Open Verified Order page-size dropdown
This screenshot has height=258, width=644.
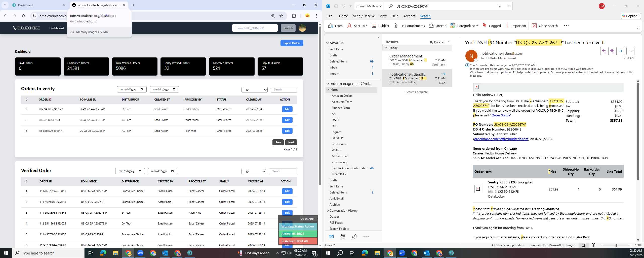pos(254,172)
